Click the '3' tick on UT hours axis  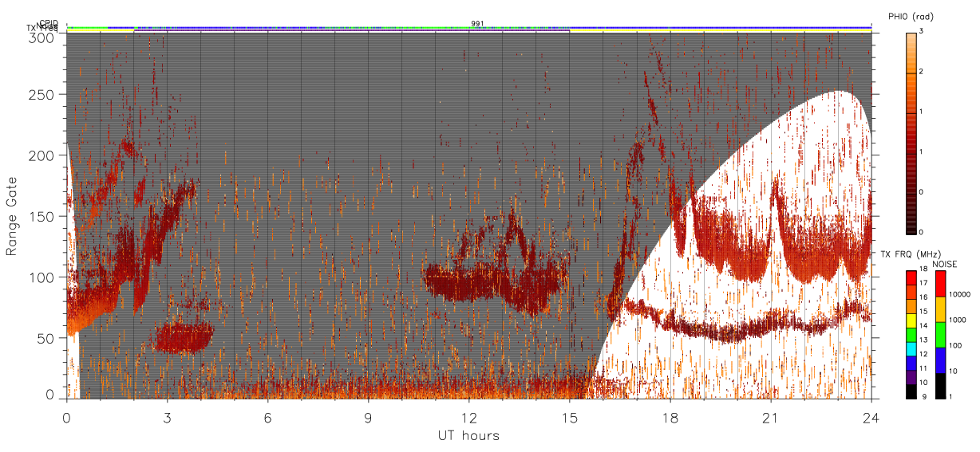pos(168,418)
